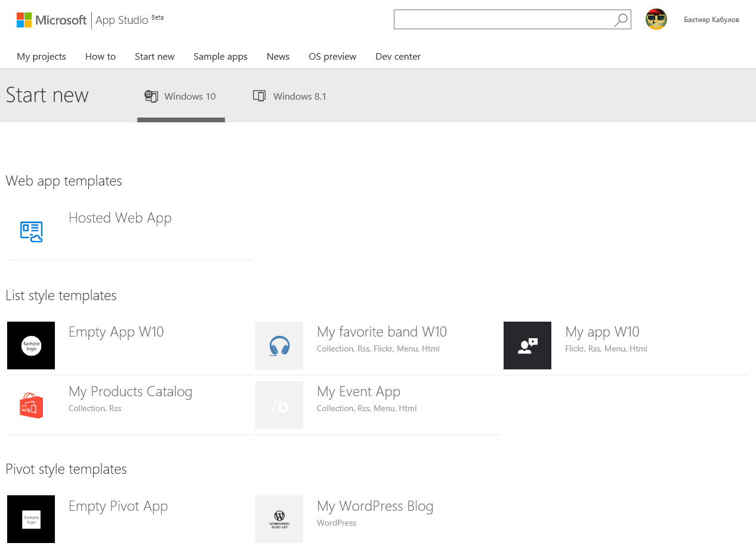The width and height of the screenshot is (756, 546).
Task: Click 'Collection, Rss, Menu, Html' under My Event App
Action: (367, 408)
